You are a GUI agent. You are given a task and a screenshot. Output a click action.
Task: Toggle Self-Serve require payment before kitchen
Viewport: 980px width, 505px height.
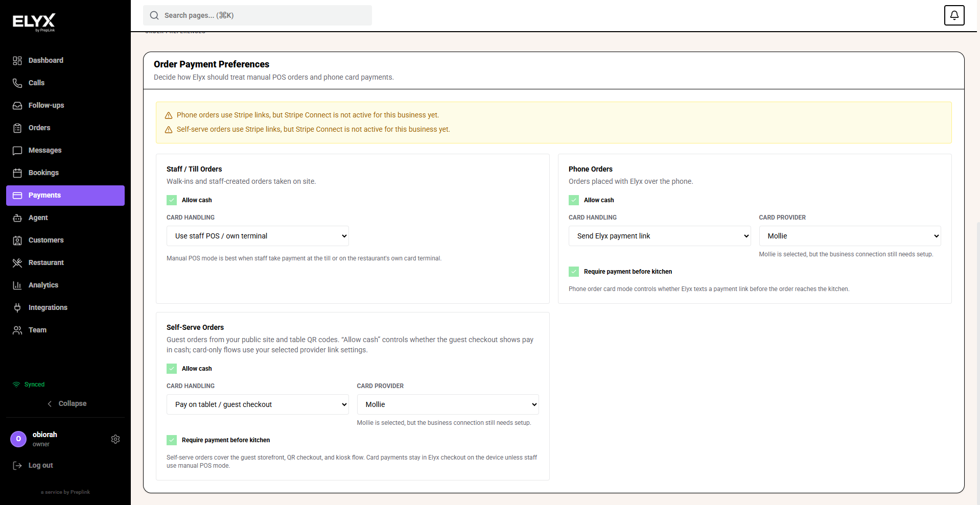tap(172, 440)
